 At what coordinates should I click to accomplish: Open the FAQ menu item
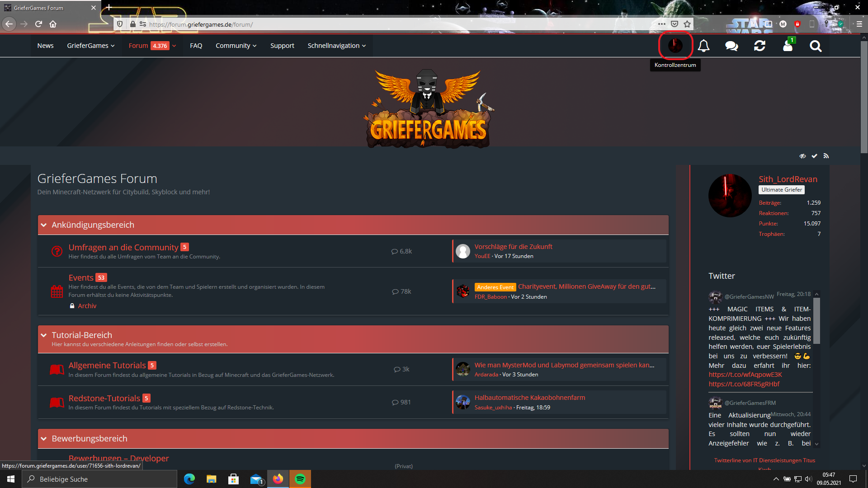point(196,46)
